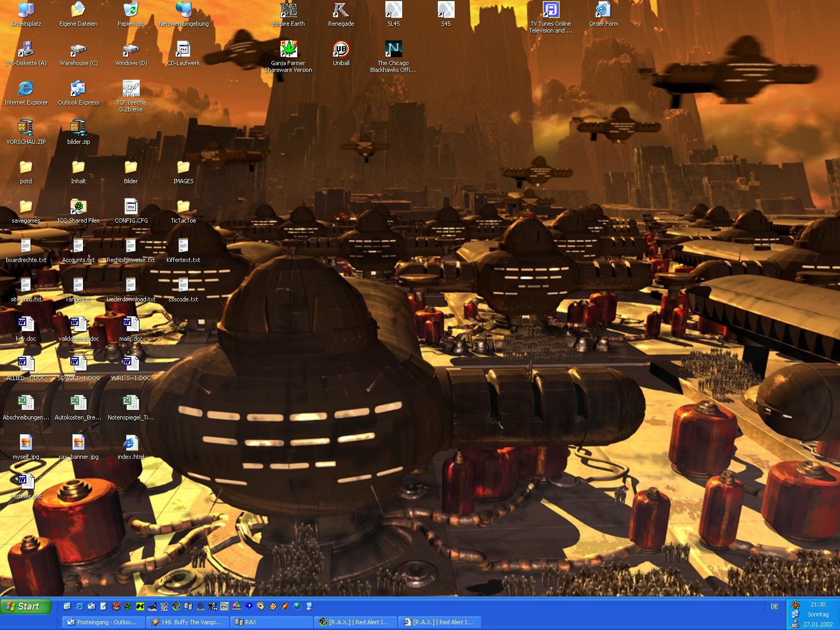This screenshot has height=630, width=840.
Task: Click the taskbar clock showing 21:30
Action: [x=818, y=604]
